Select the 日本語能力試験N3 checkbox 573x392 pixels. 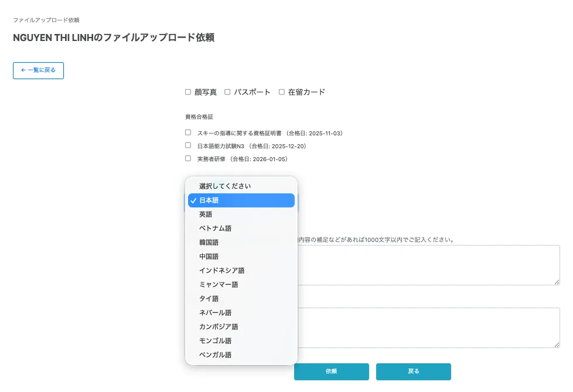pos(188,145)
